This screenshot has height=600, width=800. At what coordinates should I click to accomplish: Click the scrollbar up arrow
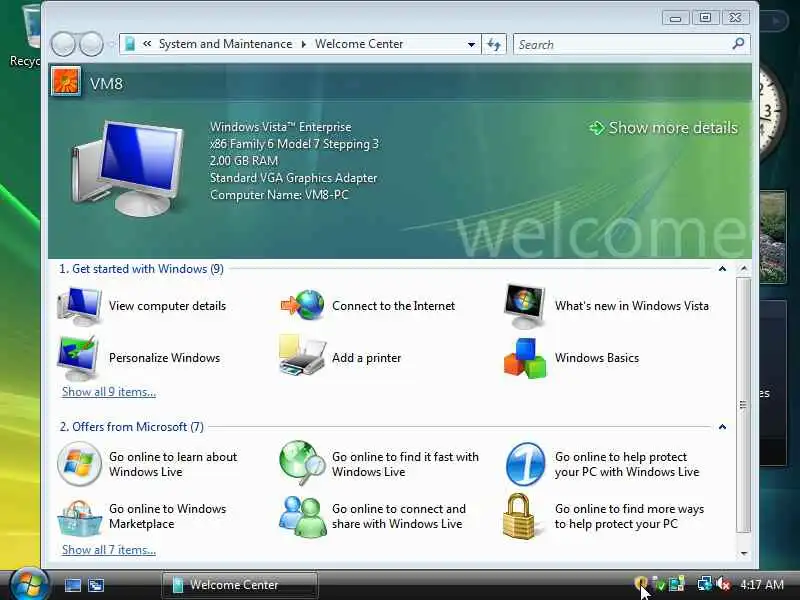pos(744,268)
